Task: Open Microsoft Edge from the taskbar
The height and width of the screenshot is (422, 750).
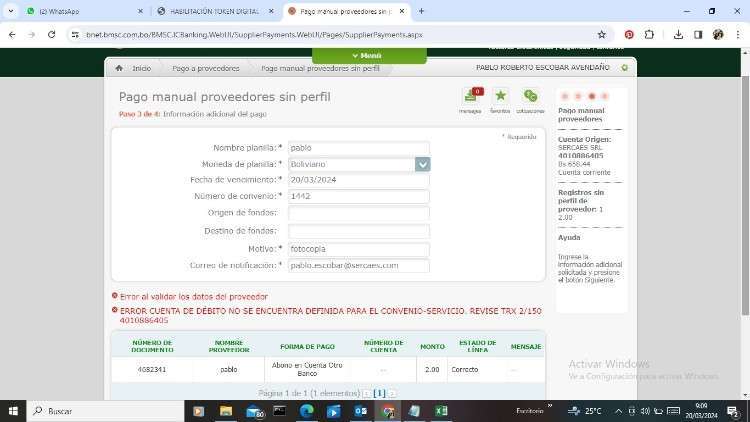Action: pyautogui.click(x=307, y=411)
